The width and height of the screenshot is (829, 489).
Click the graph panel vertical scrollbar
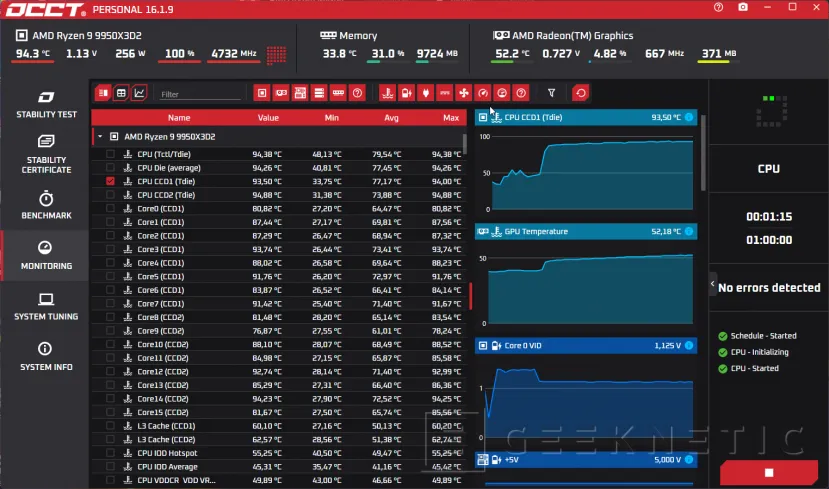(x=703, y=153)
